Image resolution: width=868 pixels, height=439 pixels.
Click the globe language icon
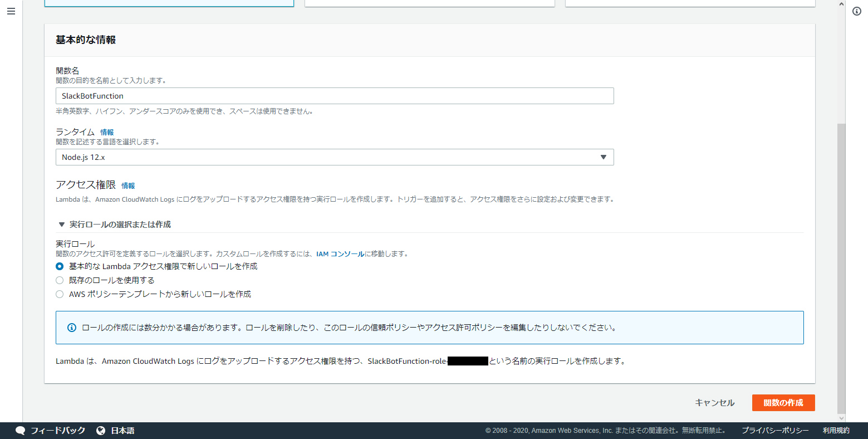coord(101,431)
